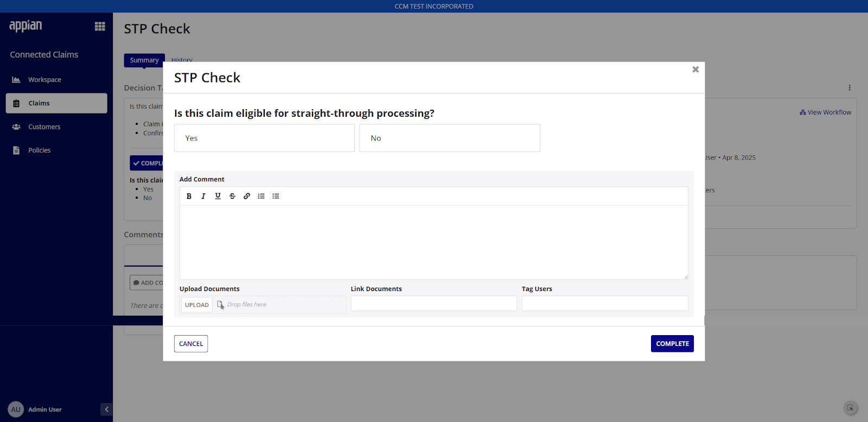Focus the Tag Users field
This screenshot has width=868, height=422.
coord(605,303)
